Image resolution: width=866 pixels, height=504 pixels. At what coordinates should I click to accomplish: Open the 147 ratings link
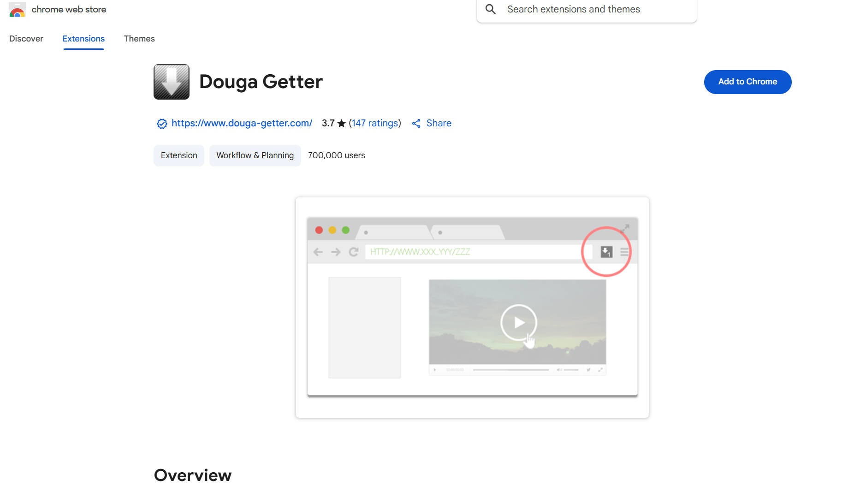coord(375,123)
